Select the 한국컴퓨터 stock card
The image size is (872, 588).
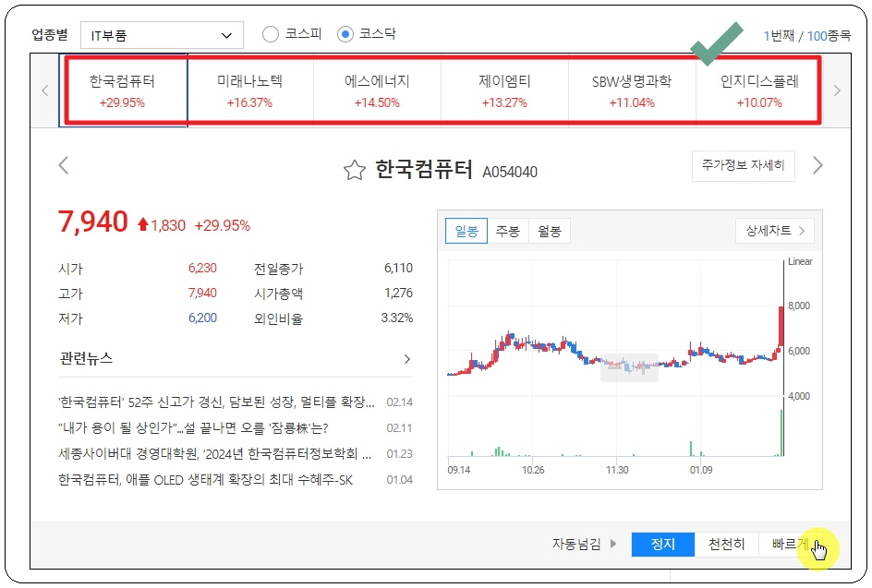[x=122, y=90]
